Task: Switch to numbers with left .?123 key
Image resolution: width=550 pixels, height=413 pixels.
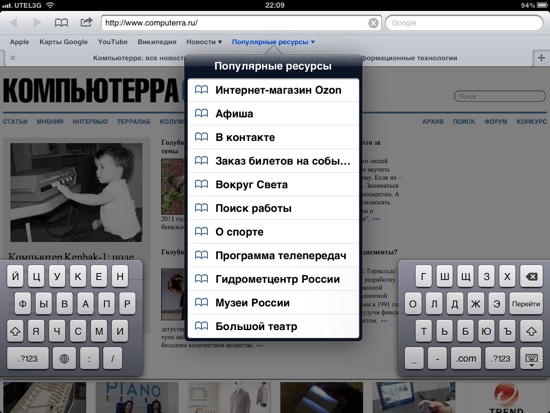Action: (28, 358)
